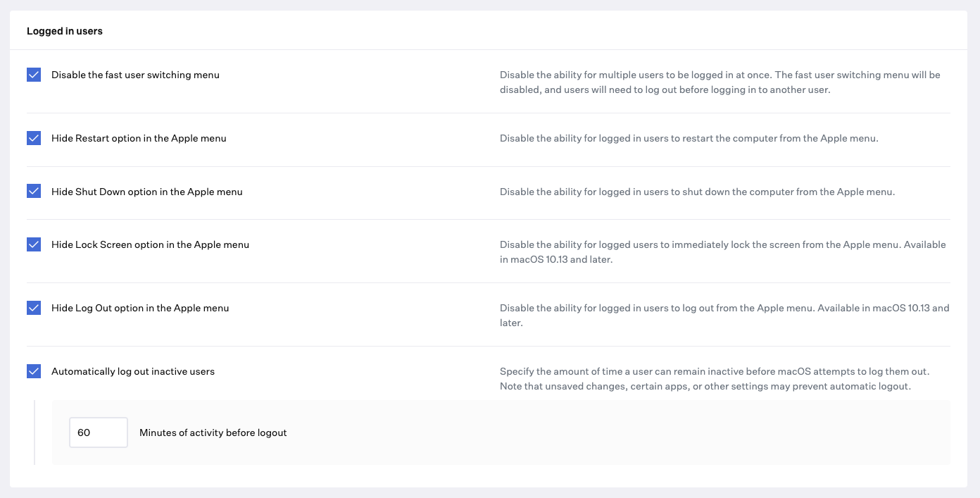Click the Hide Restart option label text
The height and width of the screenshot is (498, 980).
pos(138,138)
